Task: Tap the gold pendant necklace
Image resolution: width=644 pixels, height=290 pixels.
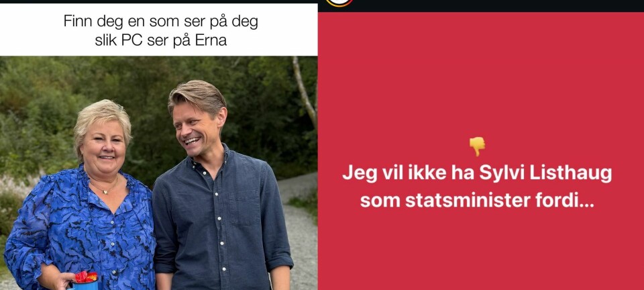Action: point(106,191)
